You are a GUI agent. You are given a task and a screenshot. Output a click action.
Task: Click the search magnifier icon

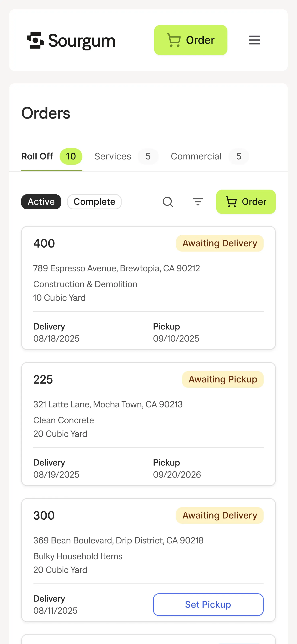click(x=167, y=202)
